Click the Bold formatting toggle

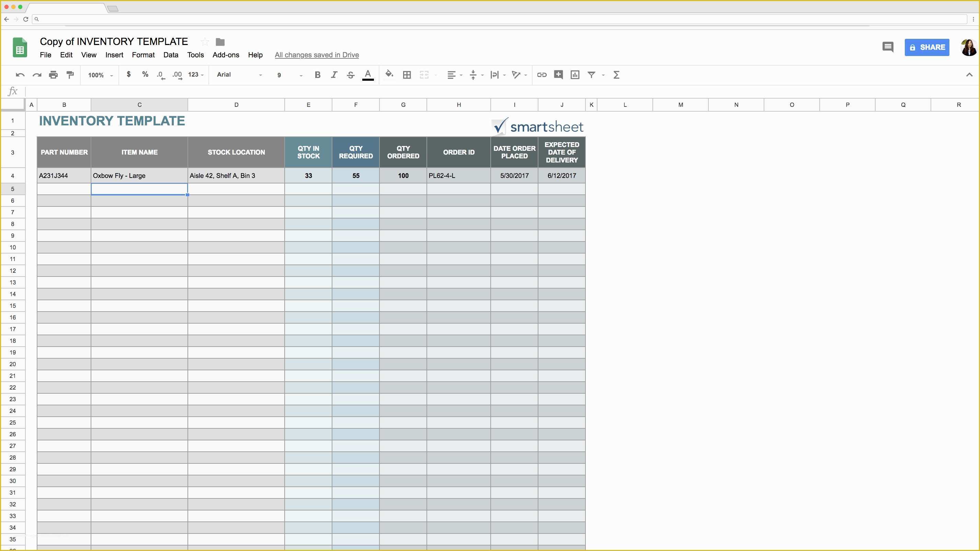pos(317,74)
